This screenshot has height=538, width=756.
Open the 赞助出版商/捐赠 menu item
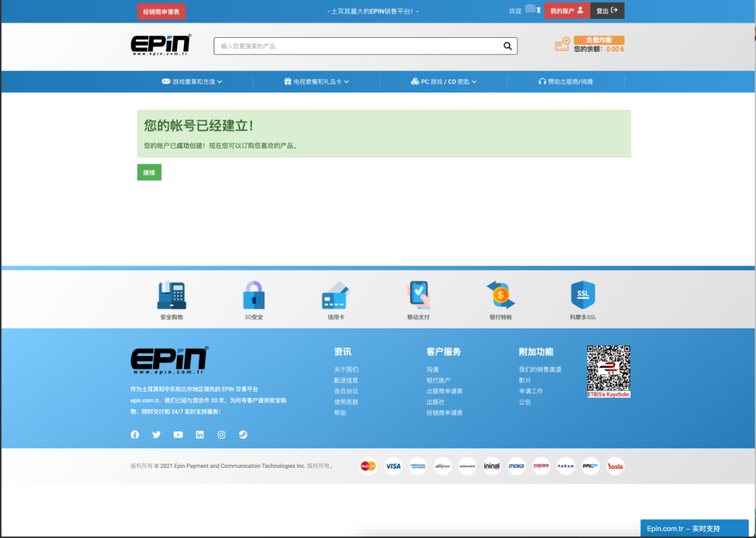click(x=566, y=81)
